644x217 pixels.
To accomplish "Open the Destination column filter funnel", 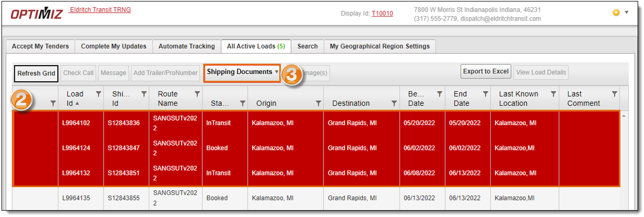I will (394, 103).
